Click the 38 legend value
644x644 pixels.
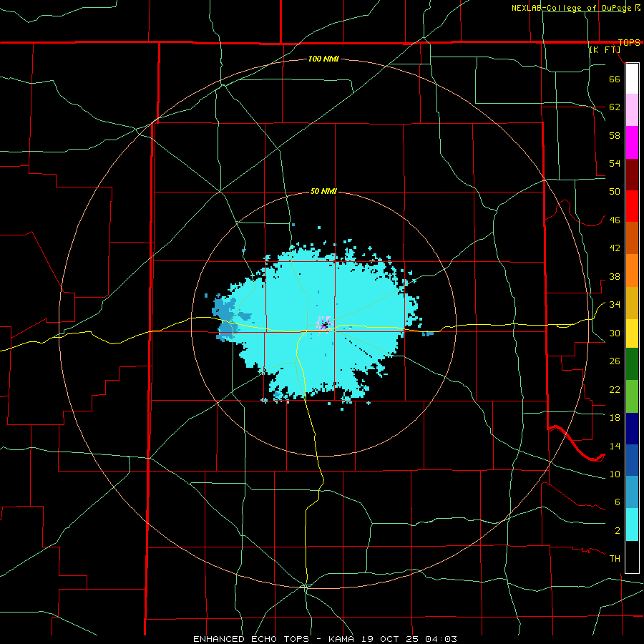615,276
